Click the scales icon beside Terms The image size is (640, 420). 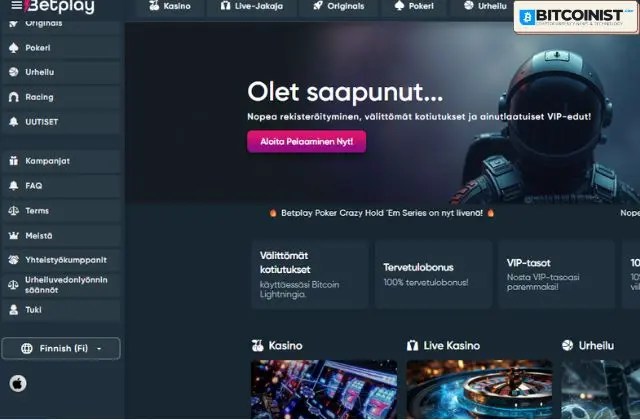13,211
